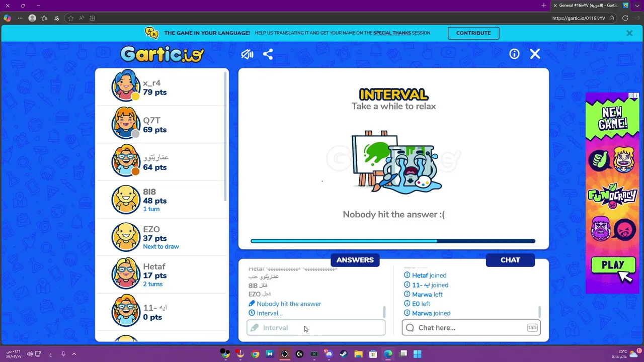The image size is (644, 362).
Task: Open Logitech G HUB from the taskbar
Action: 299,354
